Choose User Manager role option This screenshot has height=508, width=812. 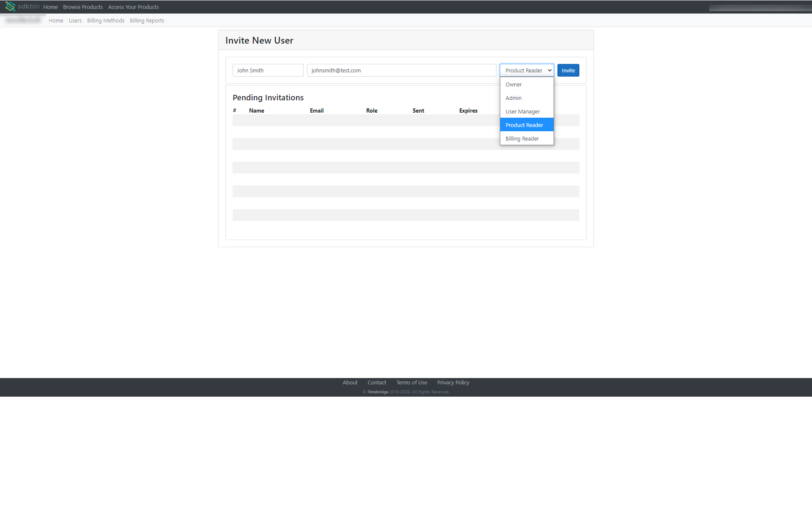point(523,111)
